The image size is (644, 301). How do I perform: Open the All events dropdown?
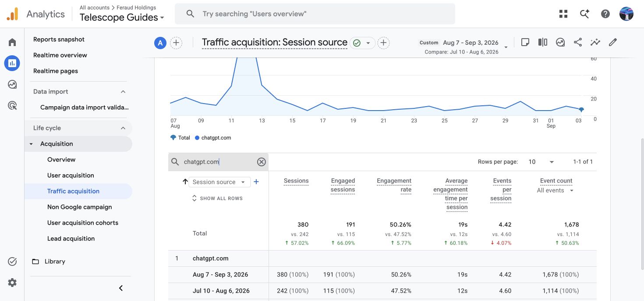tap(556, 190)
